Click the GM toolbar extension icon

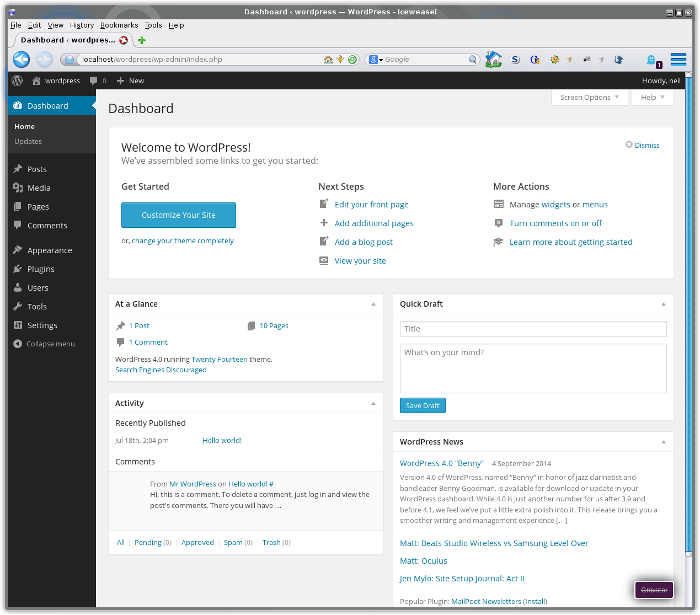coord(535,59)
